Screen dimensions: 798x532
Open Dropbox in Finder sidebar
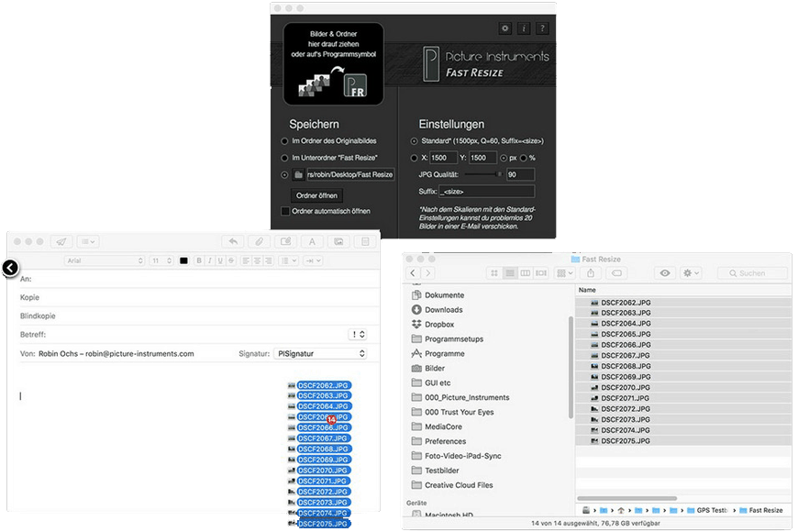pyautogui.click(x=439, y=325)
